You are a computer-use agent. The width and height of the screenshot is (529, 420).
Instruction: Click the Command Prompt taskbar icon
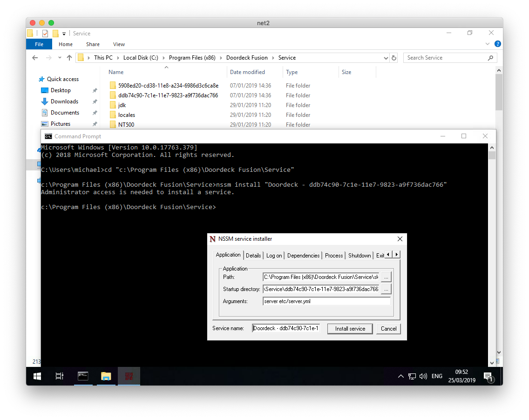pos(82,376)
